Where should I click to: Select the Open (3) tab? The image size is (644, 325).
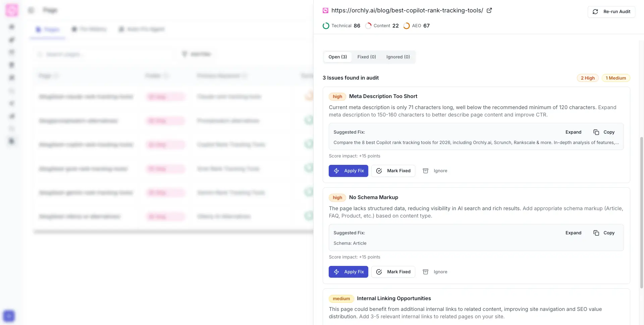337,57
